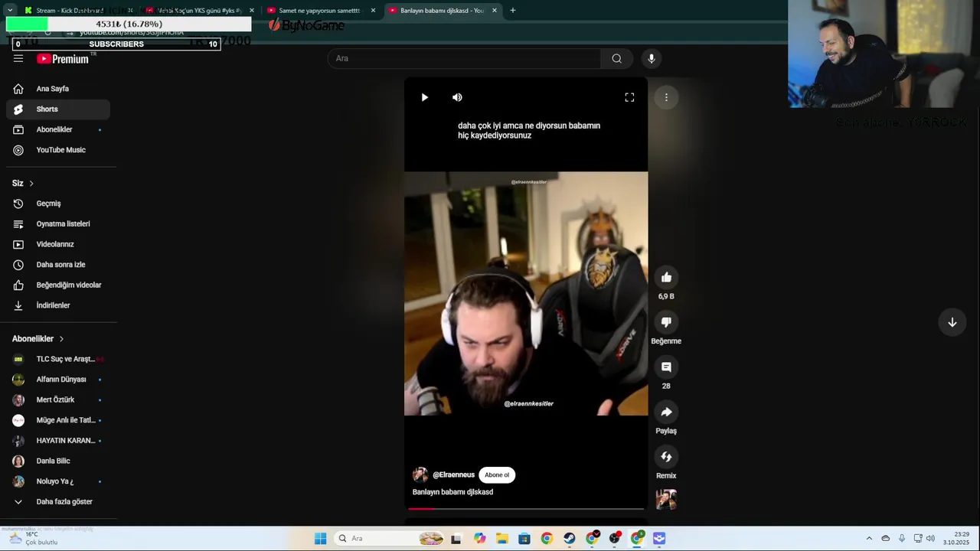Like the Shorts video
Viewport: 980px width, 551px height.
click(x=666, y=277)
